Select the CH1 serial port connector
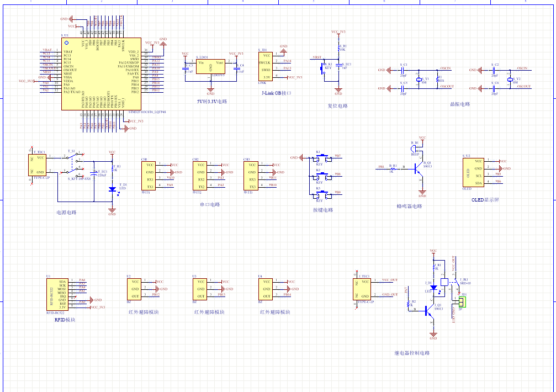 pyautogui.click(x=148, y=176)
